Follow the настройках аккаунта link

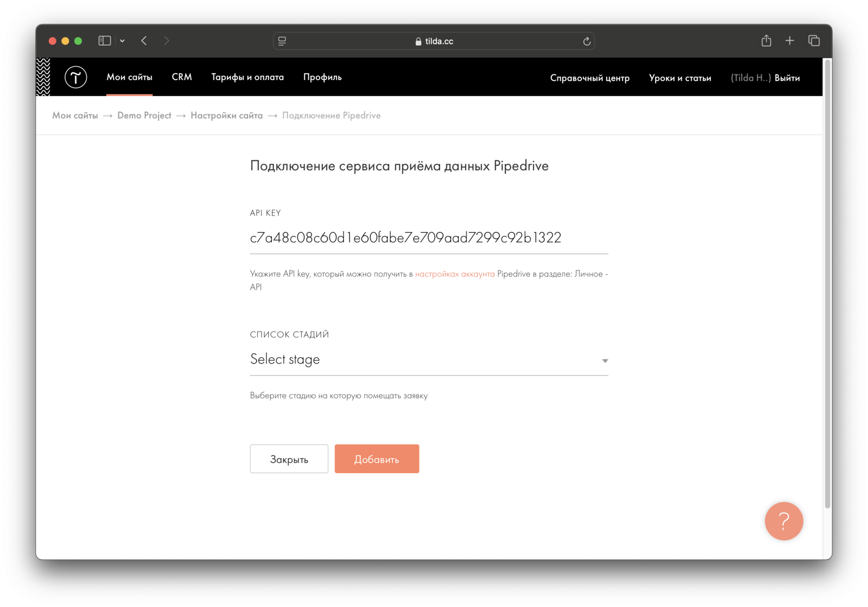455,274
